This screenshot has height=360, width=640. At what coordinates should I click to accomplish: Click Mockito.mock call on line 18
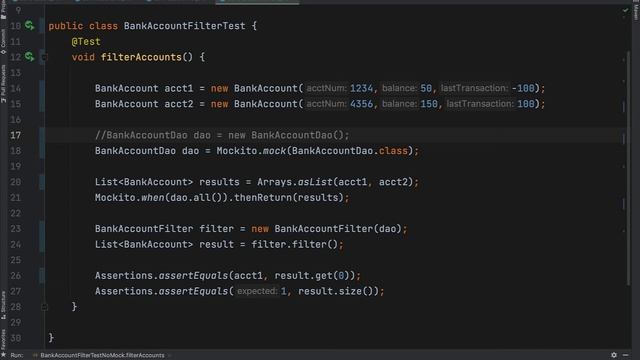coord(315,151)
